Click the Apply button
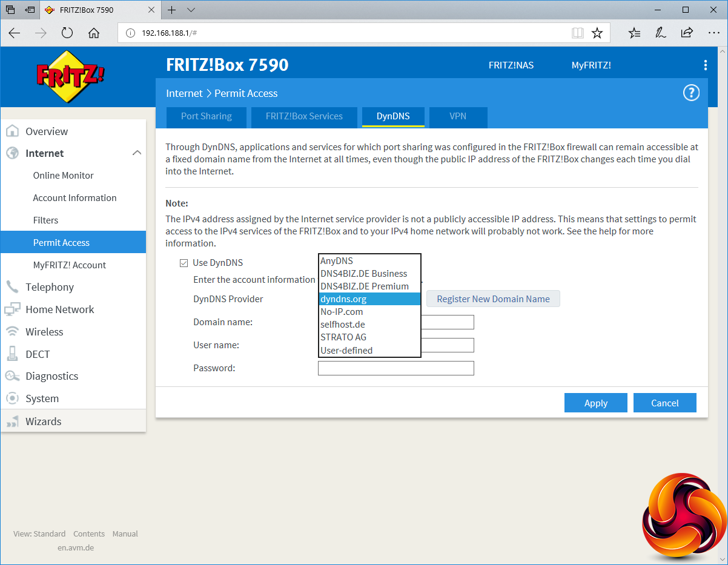 click(x=596, y=403)
